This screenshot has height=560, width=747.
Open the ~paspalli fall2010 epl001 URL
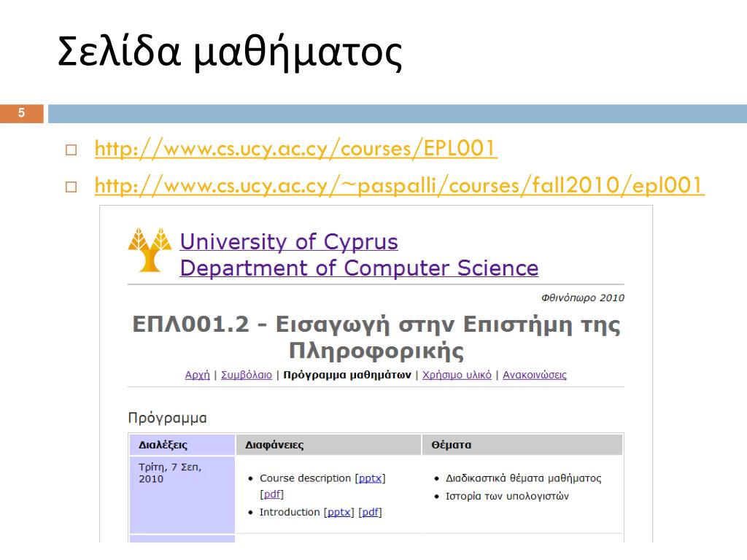pos(399,185)
